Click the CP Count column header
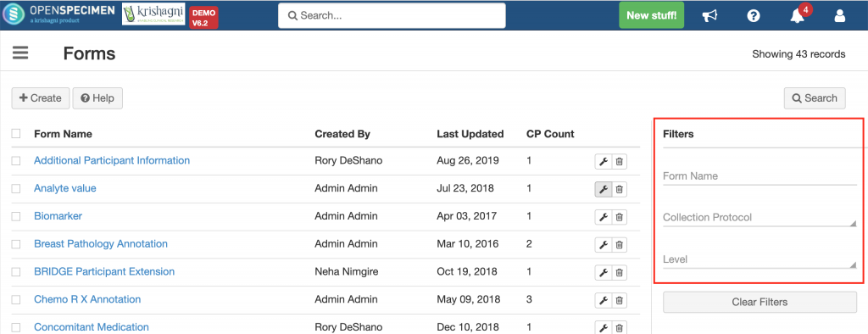868x334 pixels. (550, 133)
